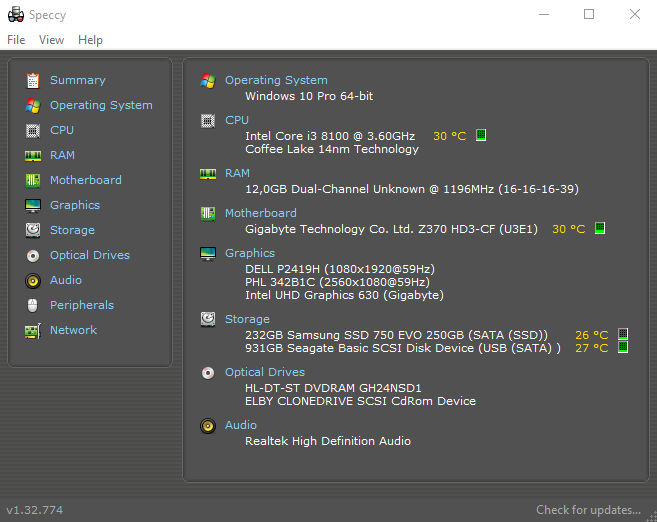Go to the CPU section in sidebar
Screen dimensions: 657x522
click(x=62, y=130)
